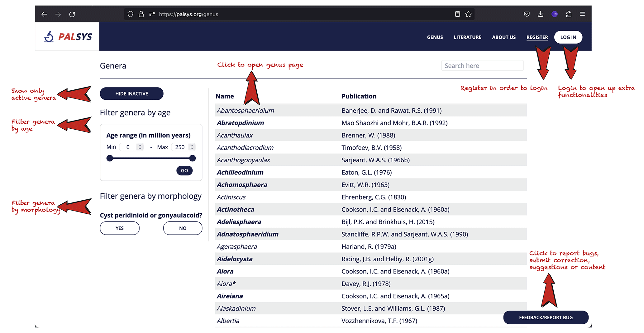Click the Search here input field
This screenshot has height=333, width=644.
(x=482, y=66)
